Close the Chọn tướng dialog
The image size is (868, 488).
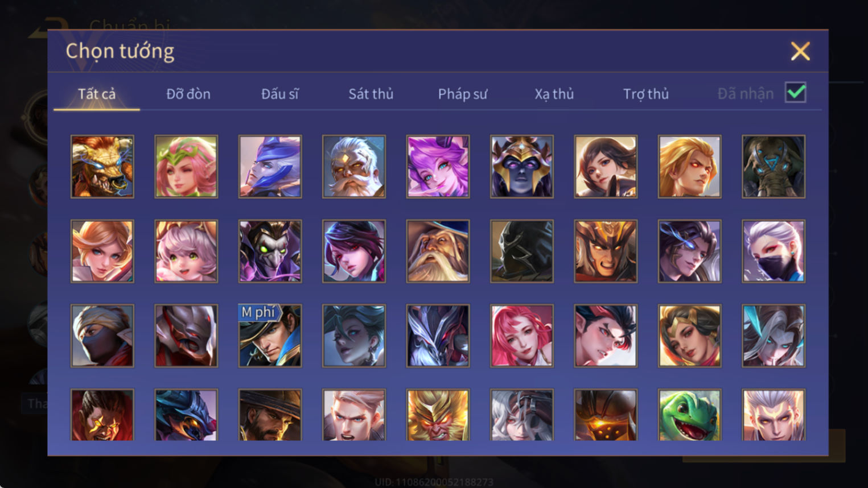click(800, 51)
